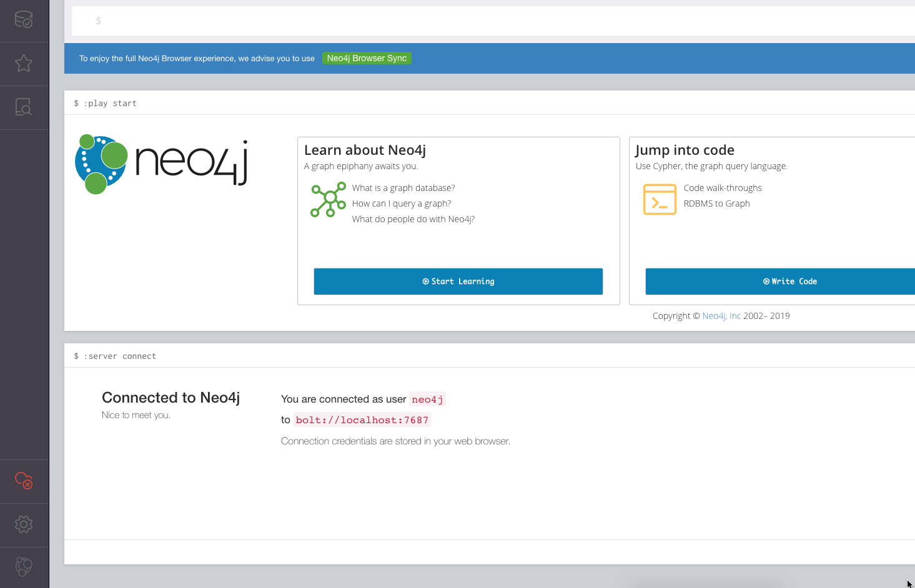Open the Neo4j, Inc copyright link
Image resolution: width=915 pixels, height=588 pixels.
coord(721,316)
